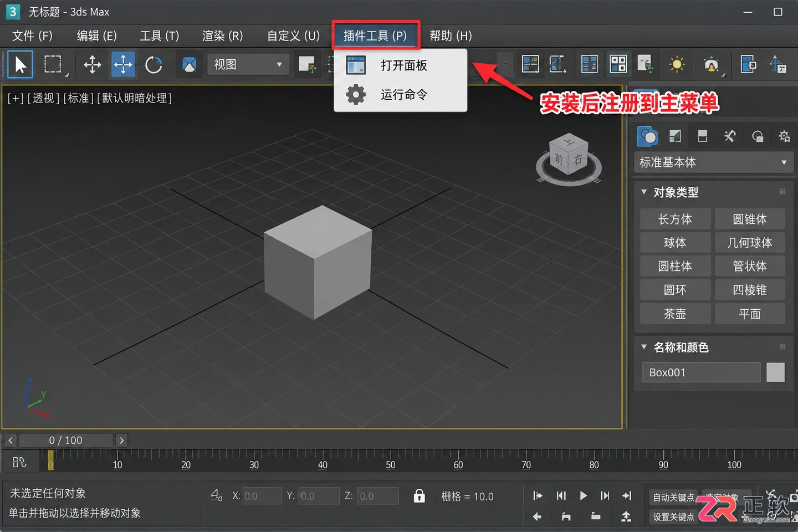Click the X coordinate field

[x=262, y=496]
